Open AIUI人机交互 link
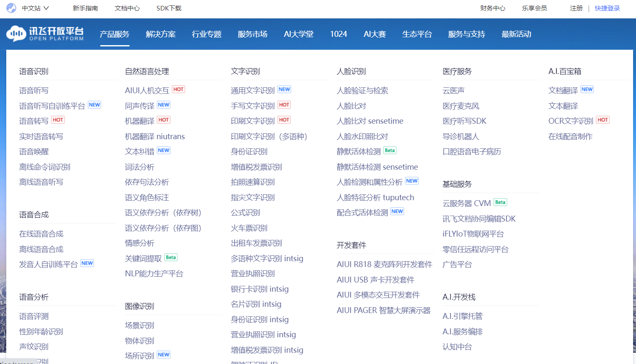This screenshot has width=636, height=364. [147, 90]
